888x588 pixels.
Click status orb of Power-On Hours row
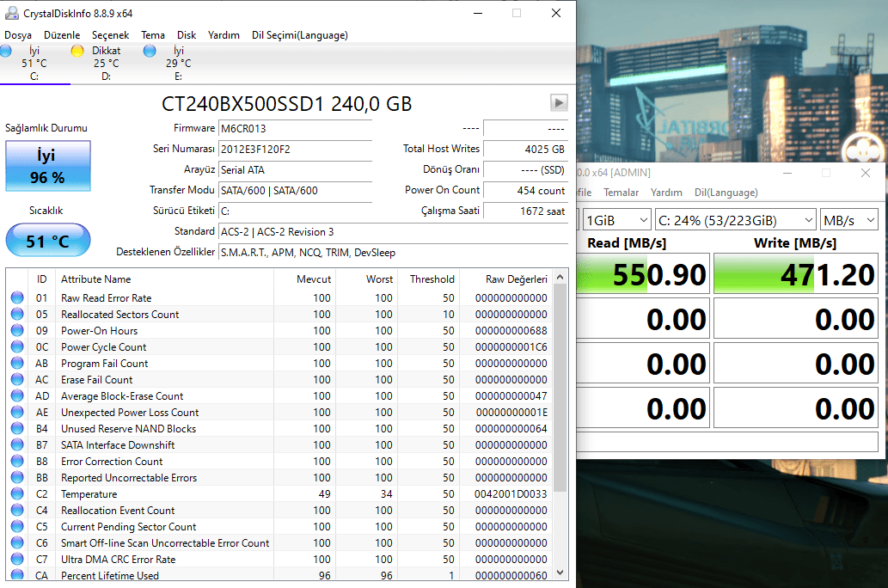click(17, 330)
